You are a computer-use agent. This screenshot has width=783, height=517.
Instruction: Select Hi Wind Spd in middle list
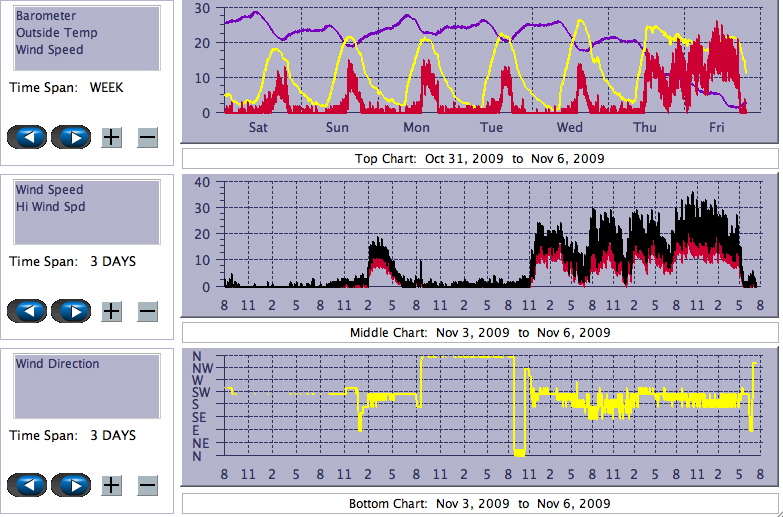(50, 207)
